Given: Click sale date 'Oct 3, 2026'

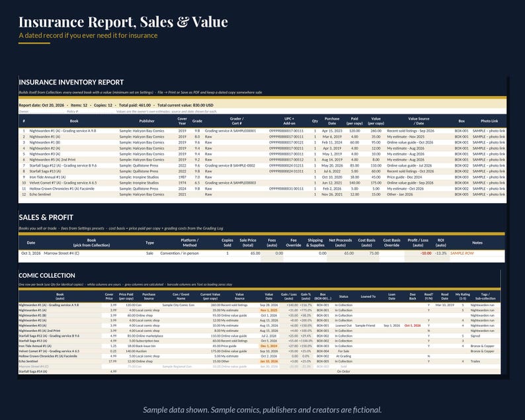Looking at the screenshot, I should pyautogui.click(x=31, y=253).
